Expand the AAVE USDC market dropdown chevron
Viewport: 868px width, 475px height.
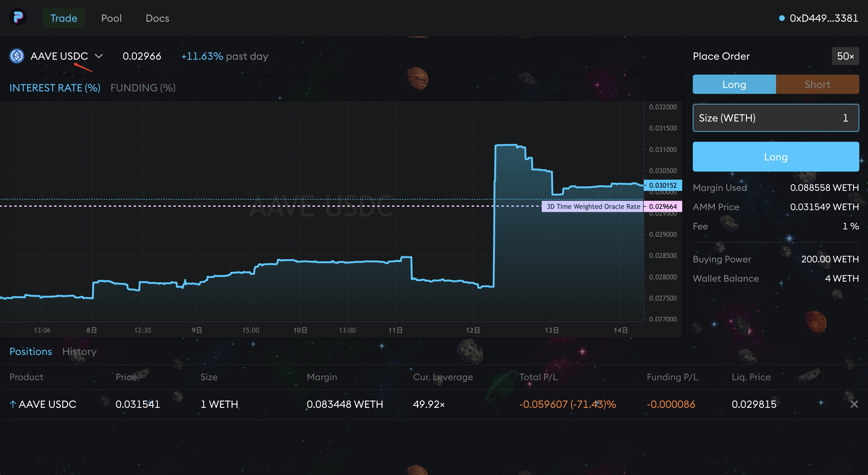[99, 56]
